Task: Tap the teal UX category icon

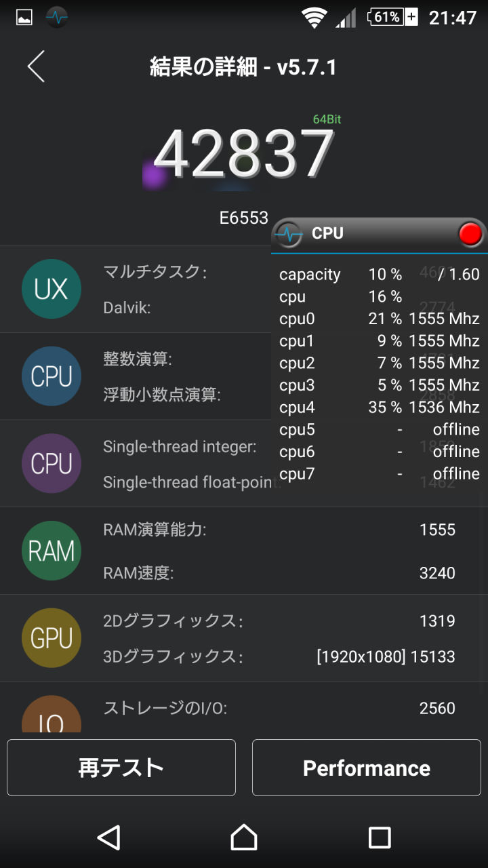Action: click(52, 290)
